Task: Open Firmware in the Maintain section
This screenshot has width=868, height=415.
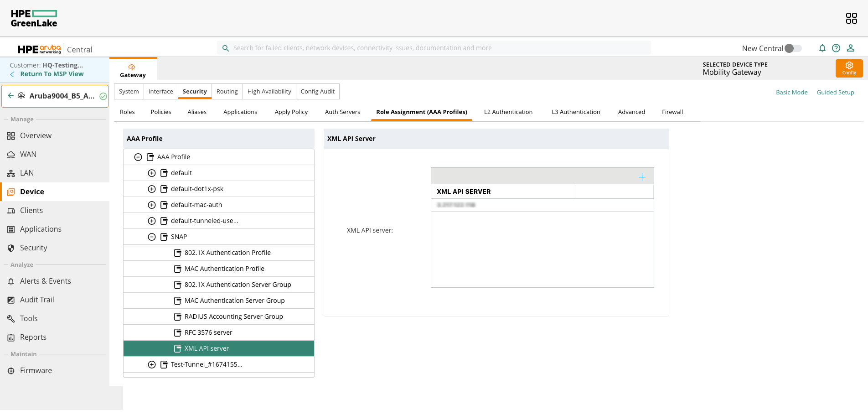Action: click(x=36, y=370)
